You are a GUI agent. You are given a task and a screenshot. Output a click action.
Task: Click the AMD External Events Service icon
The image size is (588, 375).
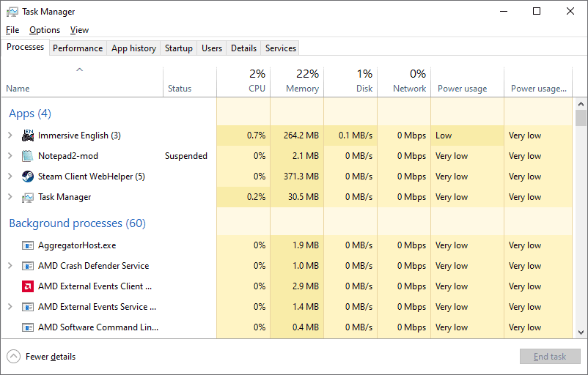coord(28,307)
